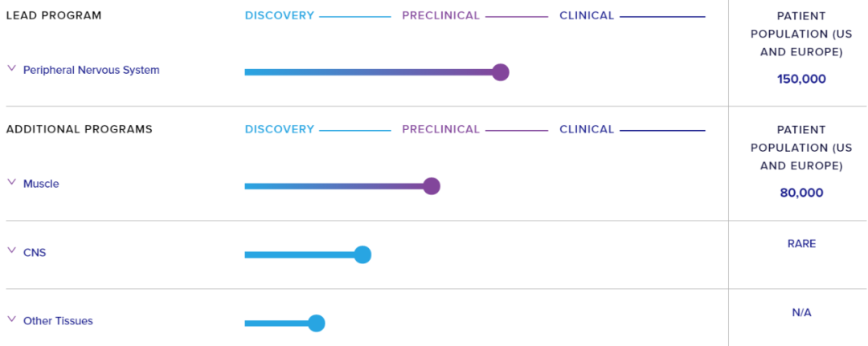Expand the Other Tissues chevron
This screenshot has height=346, width=868.
(x=11, y=320)
